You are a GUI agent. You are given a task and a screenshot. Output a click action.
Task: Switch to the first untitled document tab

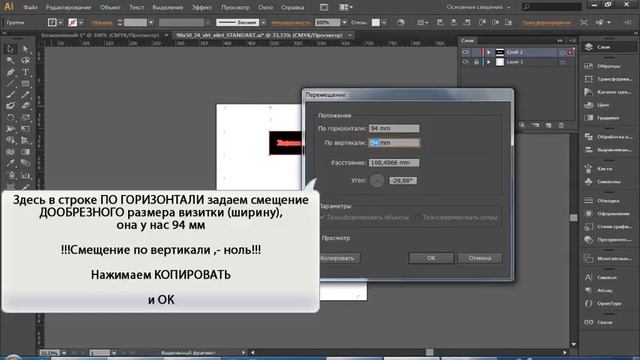coord(100,36)
